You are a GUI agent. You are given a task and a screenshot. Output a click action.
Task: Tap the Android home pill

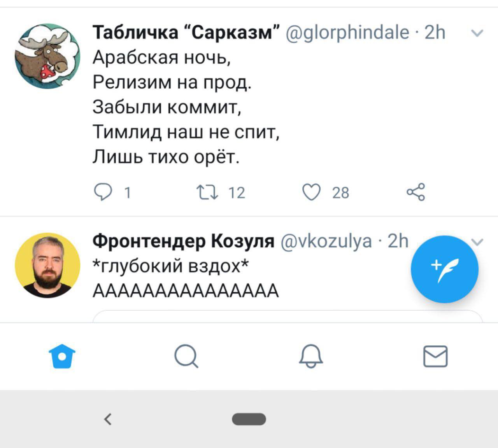249,419
